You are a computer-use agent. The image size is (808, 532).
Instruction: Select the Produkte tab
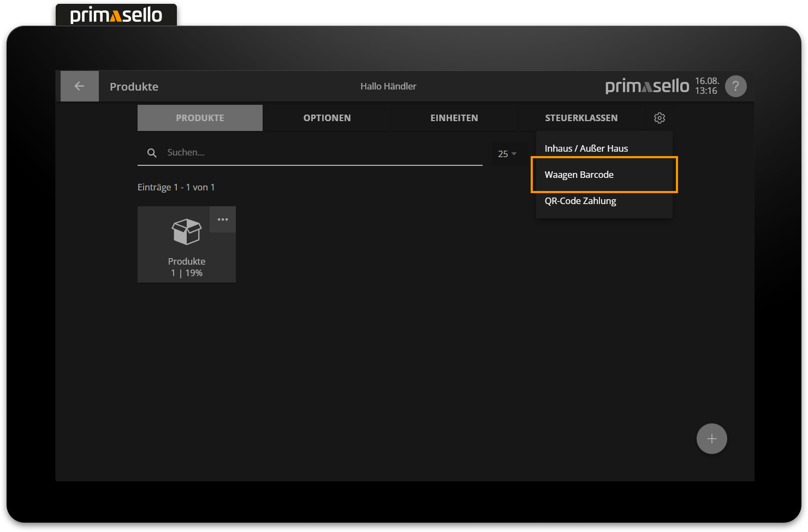click(x=199, y=117)
